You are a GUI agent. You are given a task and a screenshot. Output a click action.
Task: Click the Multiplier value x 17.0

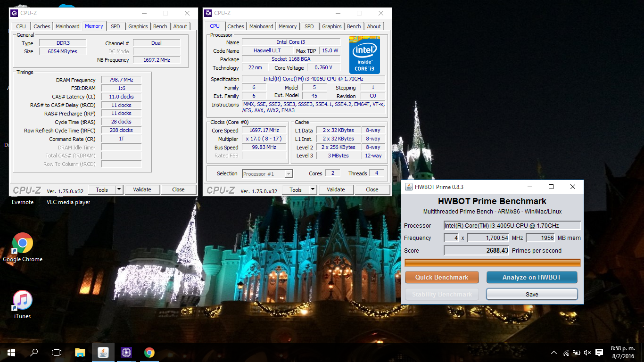point(264,139)
